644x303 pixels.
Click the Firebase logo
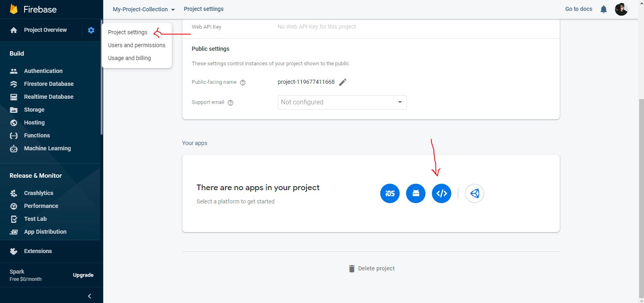click(13, 9)
